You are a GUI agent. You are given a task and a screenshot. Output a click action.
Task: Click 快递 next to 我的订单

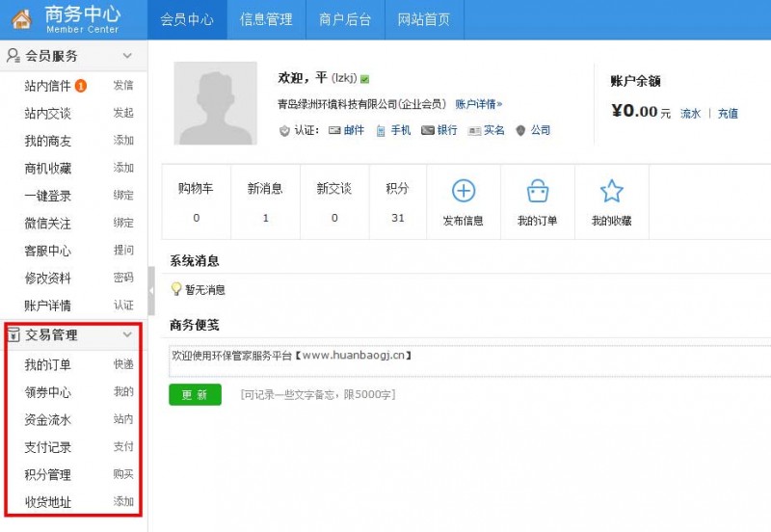click(123, 364)
